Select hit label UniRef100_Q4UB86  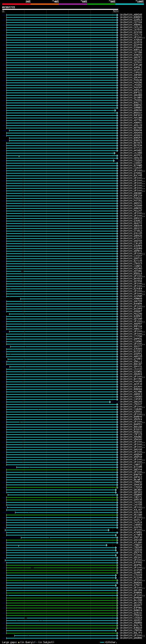pyautogui.click(x=131, y=638)
